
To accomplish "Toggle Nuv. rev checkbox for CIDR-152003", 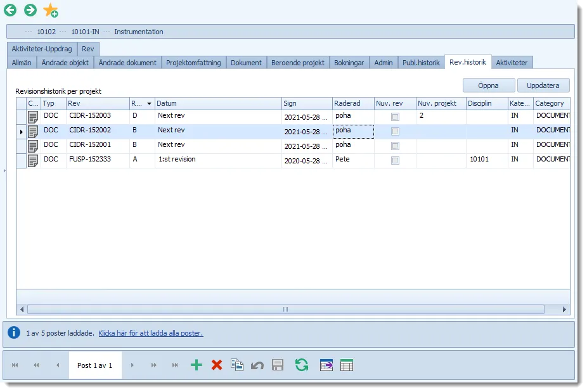I will tap(395, 117).
